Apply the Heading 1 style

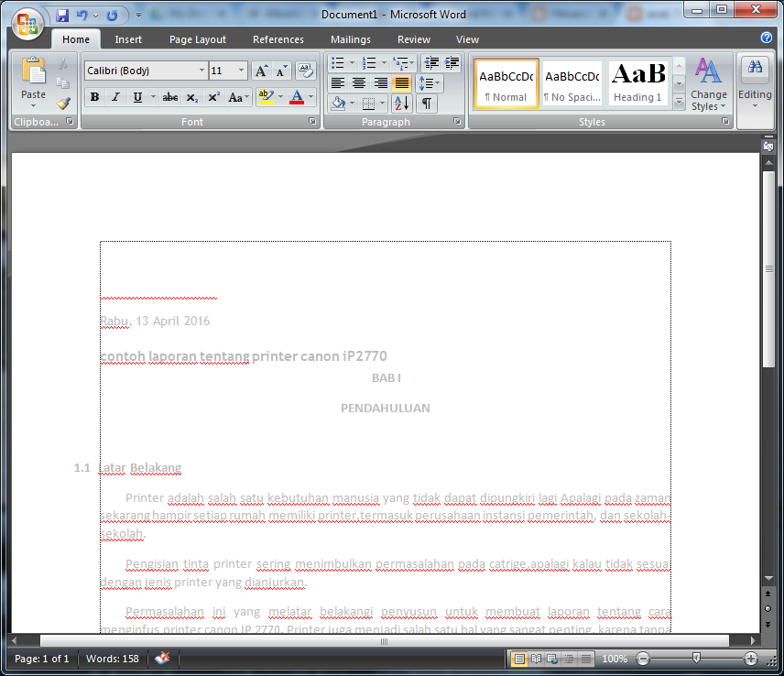click(x=638, y=82)
